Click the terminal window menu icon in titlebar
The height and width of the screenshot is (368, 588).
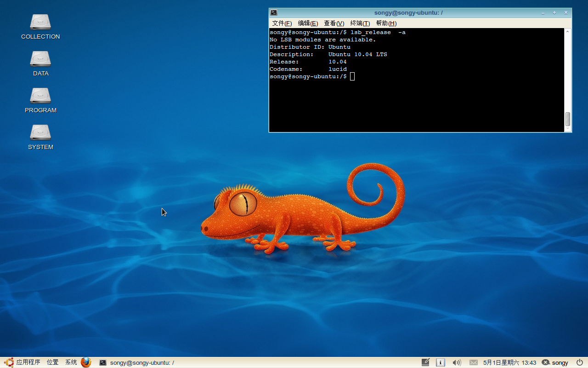[274, 12]
